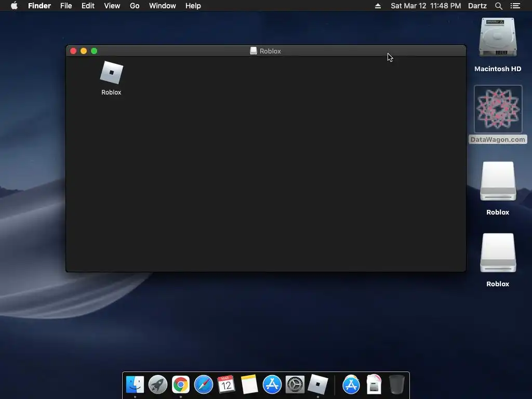Open the File menu
The height and width of the screenshot is (399, 532).
coord(66,6)
